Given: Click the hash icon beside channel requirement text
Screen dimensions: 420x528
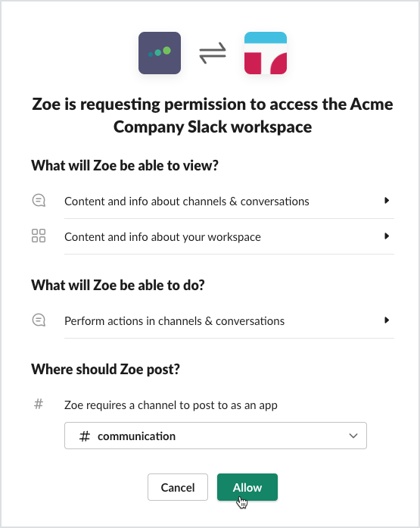Looking at the screenshot, I should coord(39,404).
